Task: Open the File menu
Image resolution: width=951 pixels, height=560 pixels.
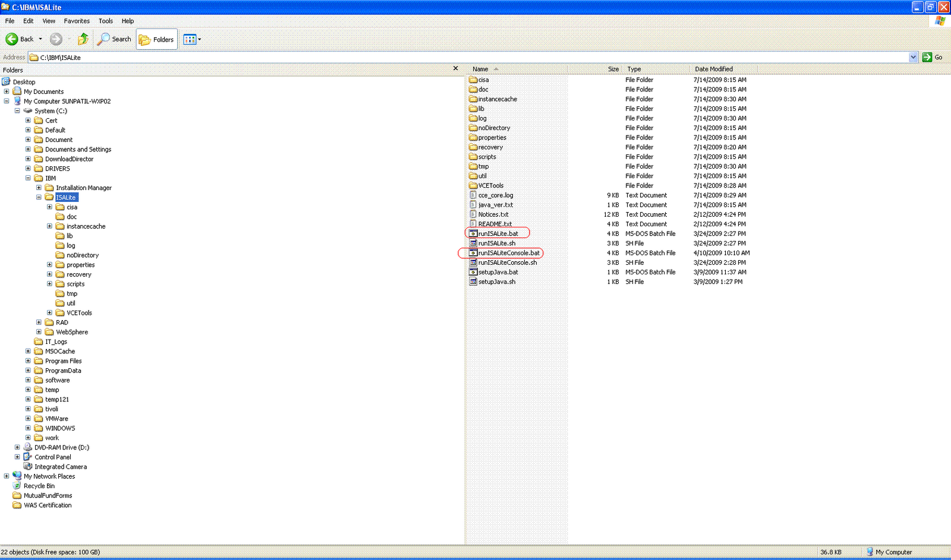Action: (x=10, y=21)
